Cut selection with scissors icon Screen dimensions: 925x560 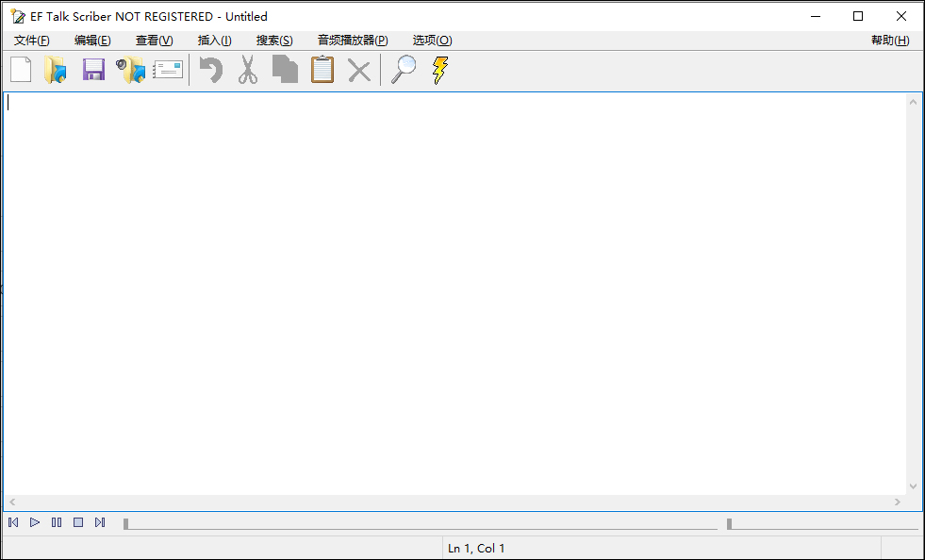click(x=248, y=70)
